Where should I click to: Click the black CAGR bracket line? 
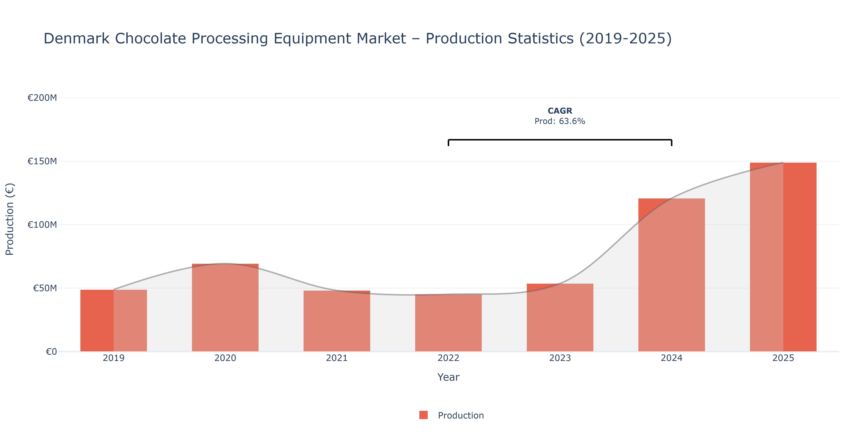(x=560, y=140)
